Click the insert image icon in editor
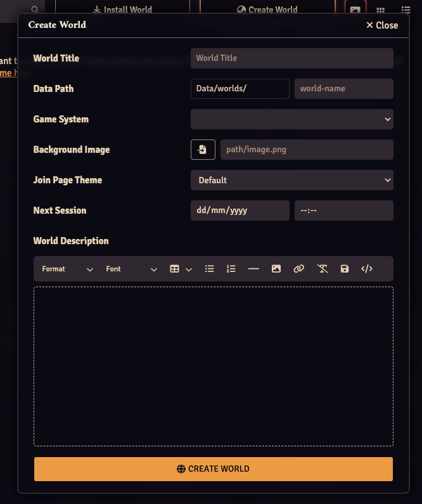 tap(276, 269)
